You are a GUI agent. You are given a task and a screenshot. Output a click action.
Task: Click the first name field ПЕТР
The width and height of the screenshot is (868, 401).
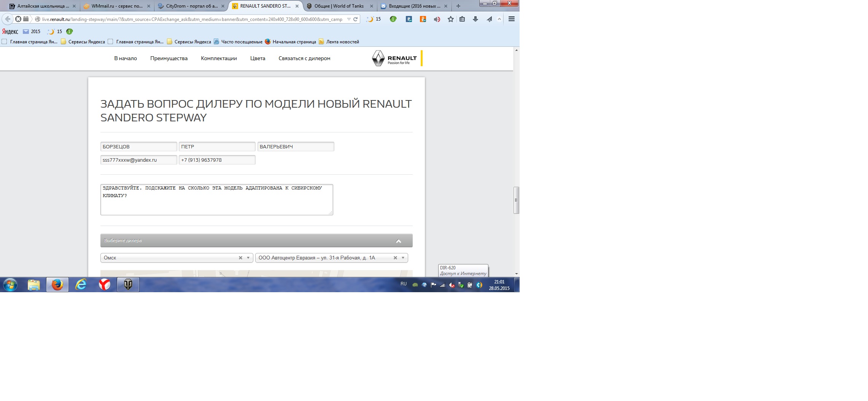click(217, 147)
